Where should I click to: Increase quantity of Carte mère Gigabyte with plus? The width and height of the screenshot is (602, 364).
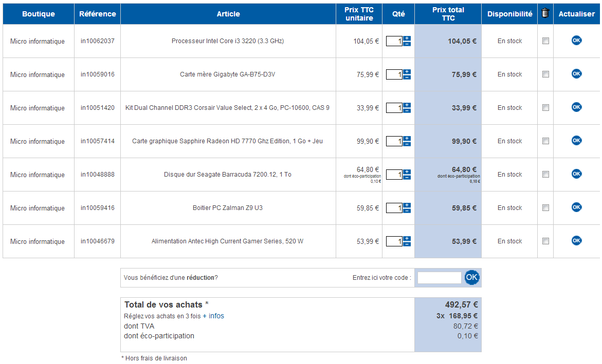click(x=407, y=72)
